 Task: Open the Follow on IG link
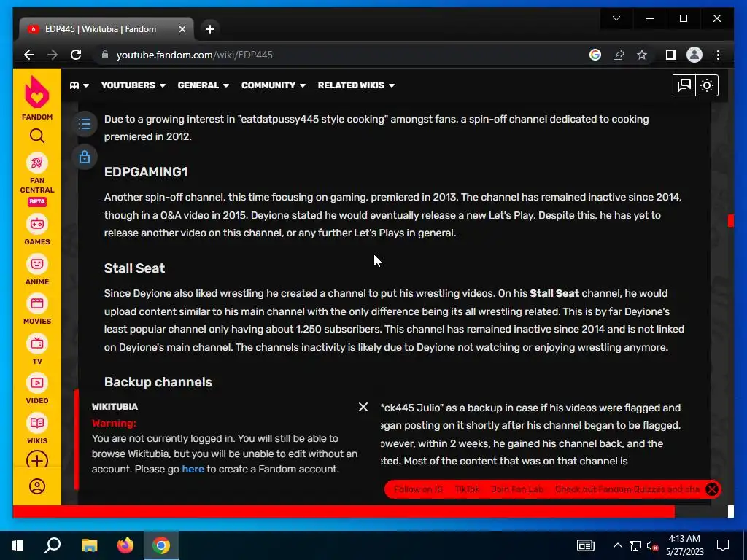(418, 489)
